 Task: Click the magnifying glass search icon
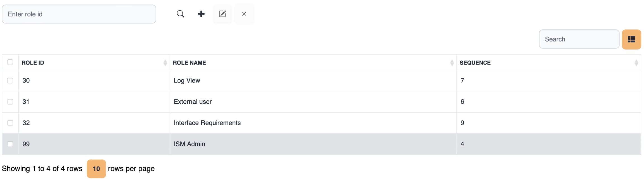(x=181, y=14)
